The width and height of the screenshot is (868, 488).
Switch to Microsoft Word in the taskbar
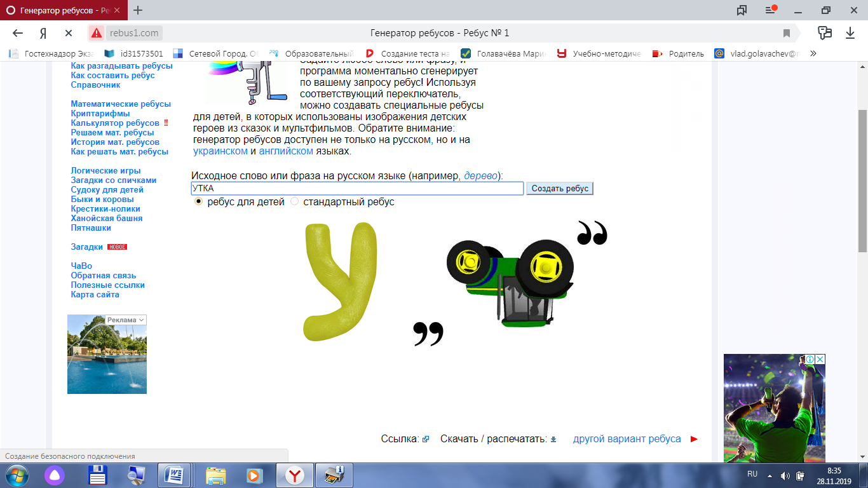pyautogui.click(x=173, y=475)
